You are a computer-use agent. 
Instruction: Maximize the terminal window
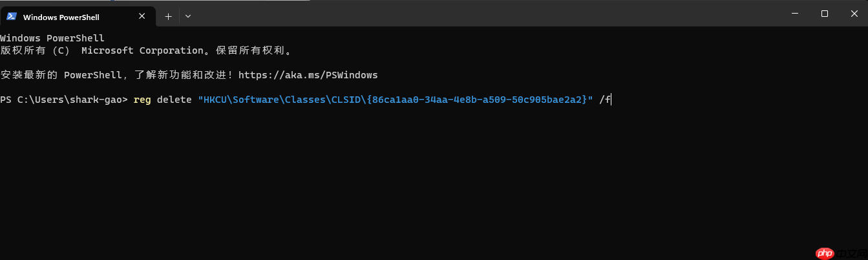[824, 14]
